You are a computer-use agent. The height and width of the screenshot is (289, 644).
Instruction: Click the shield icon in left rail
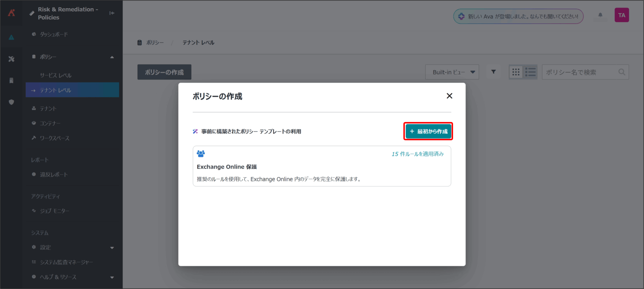pyautogui.click(x=11, y=102)
